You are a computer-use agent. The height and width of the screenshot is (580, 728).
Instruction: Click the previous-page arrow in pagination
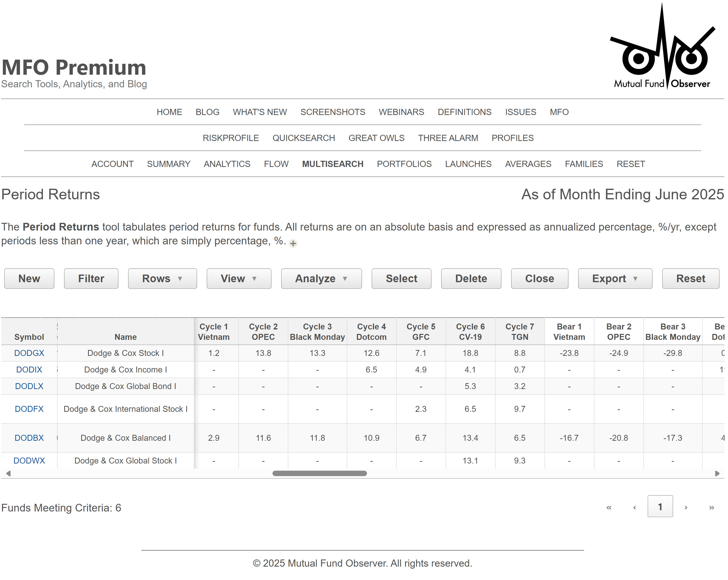(x=635, y=507)
